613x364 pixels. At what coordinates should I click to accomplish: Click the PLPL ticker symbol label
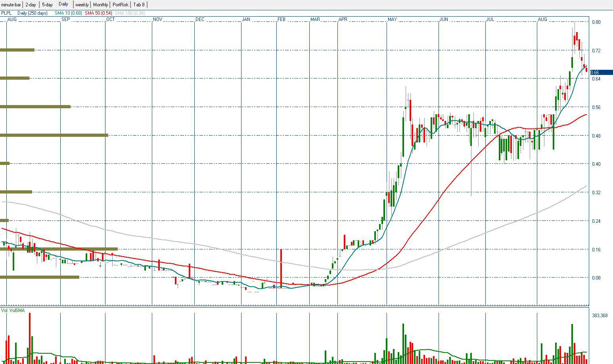tap(7, 13)
